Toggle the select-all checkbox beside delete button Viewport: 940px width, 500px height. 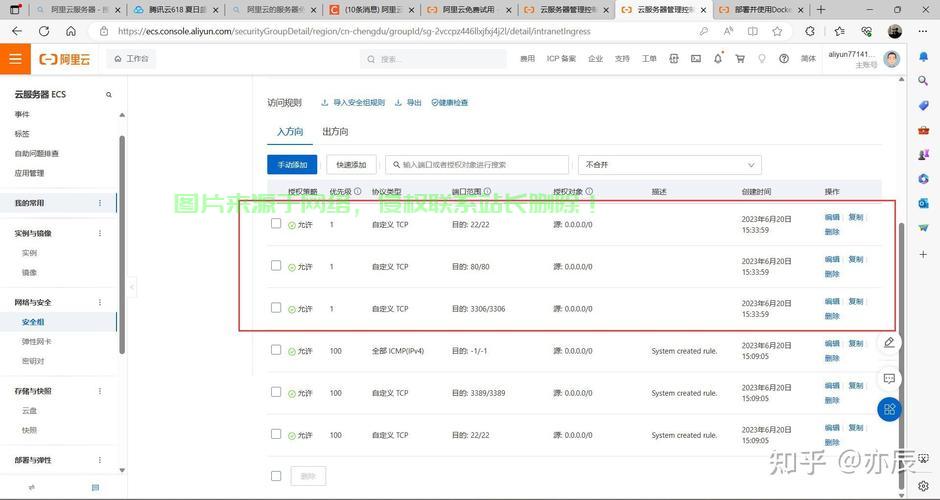[276, 476]
